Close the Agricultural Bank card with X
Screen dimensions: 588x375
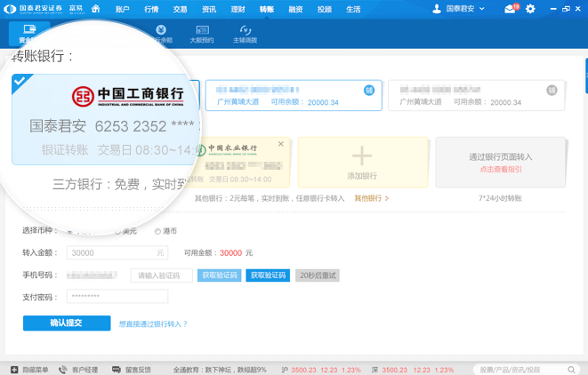point(281,144)
